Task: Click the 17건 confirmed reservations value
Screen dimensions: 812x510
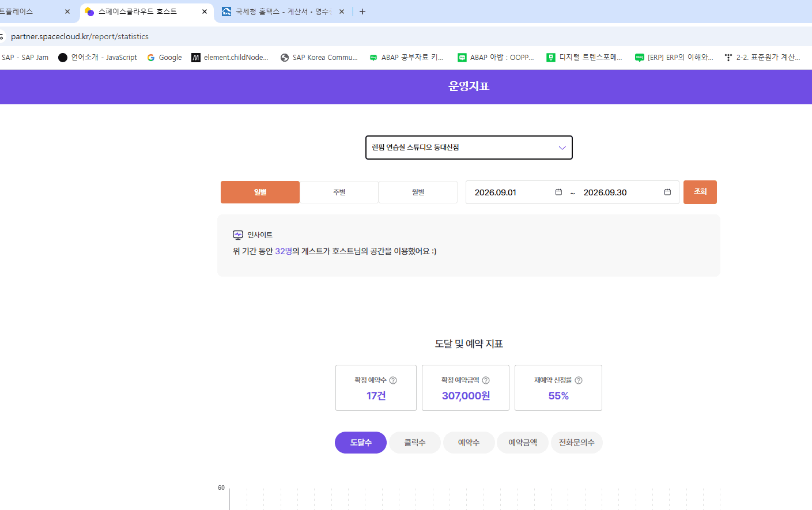Action: coord(376,396)
